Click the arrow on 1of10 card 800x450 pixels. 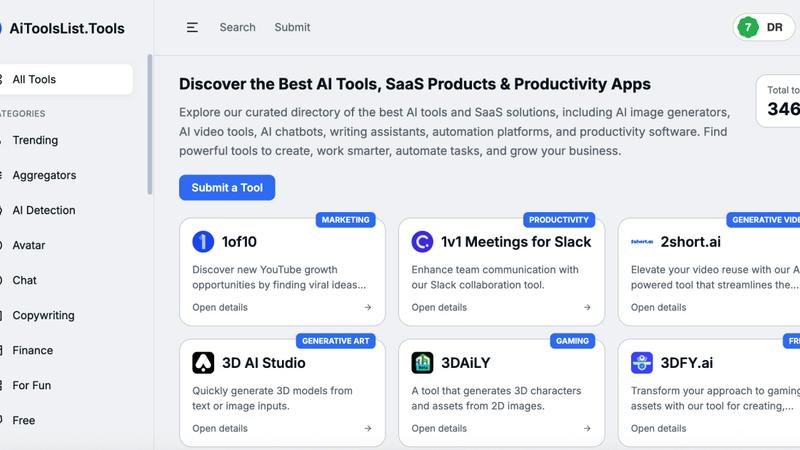pos(368,307)
